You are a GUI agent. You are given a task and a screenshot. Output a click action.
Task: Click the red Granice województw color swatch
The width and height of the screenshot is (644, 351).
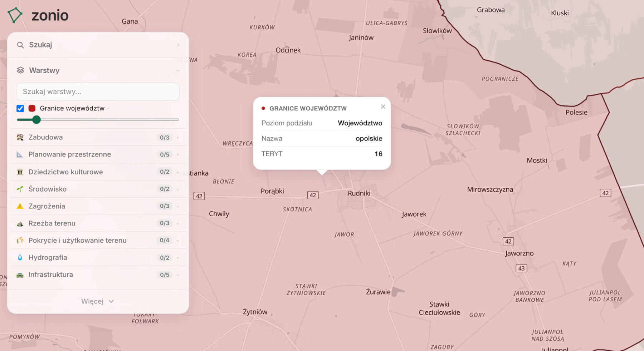(x=32, y=108)
